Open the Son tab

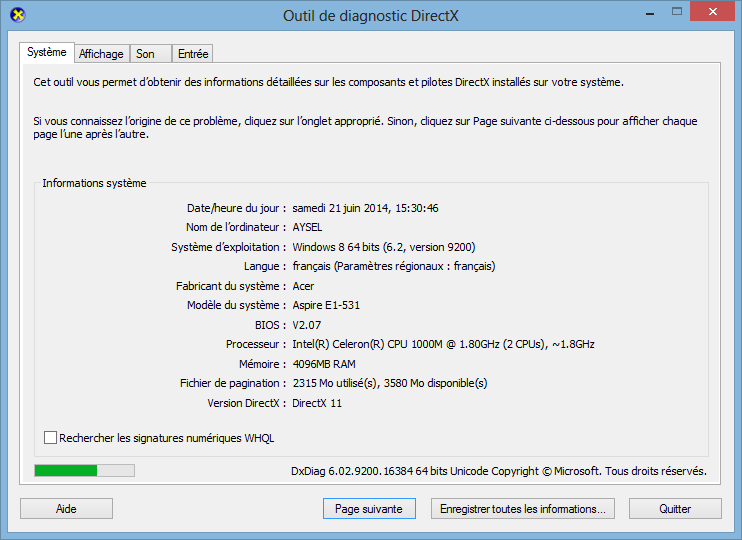(150, 54)
